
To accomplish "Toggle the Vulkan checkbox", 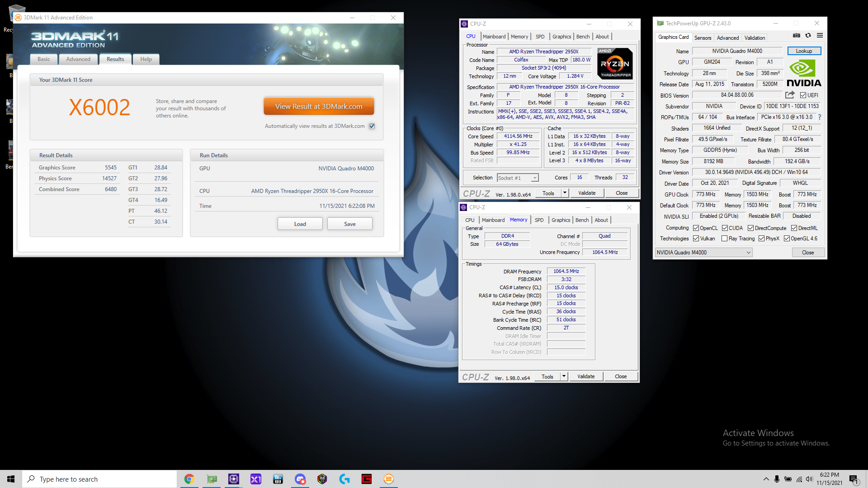I will (x=696, y=239).
